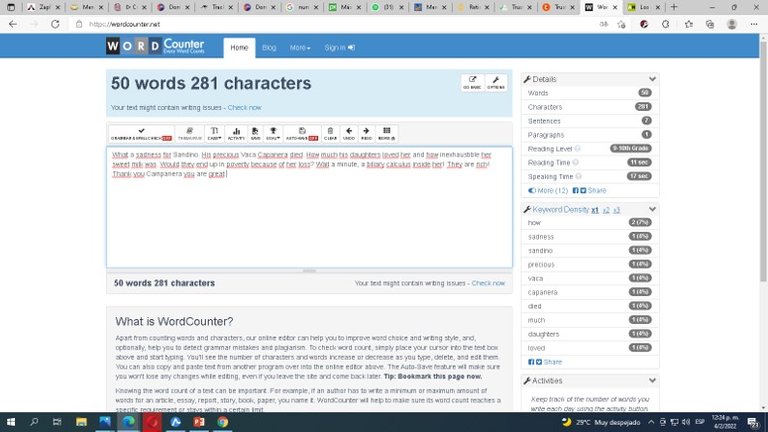Screen dimensions: 768x432
Task: Open Chrome from taskbar
Action: click(222, 422)
